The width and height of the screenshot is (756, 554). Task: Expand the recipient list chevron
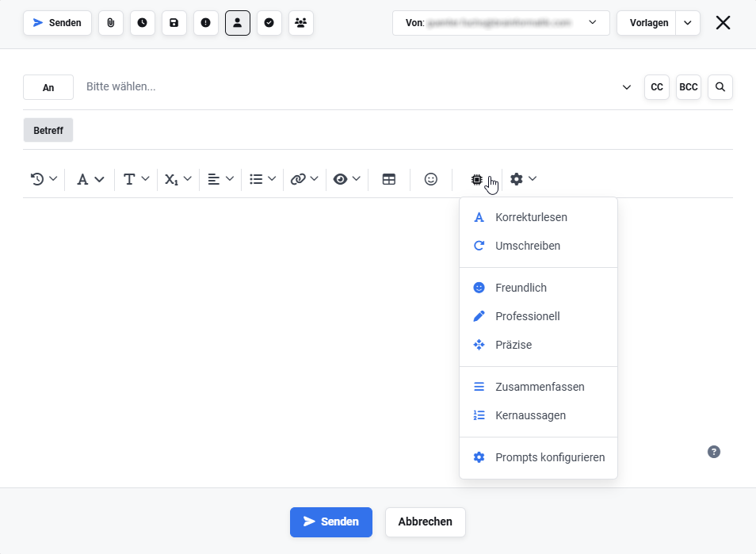pyautogui.click(x=626, y=87)
